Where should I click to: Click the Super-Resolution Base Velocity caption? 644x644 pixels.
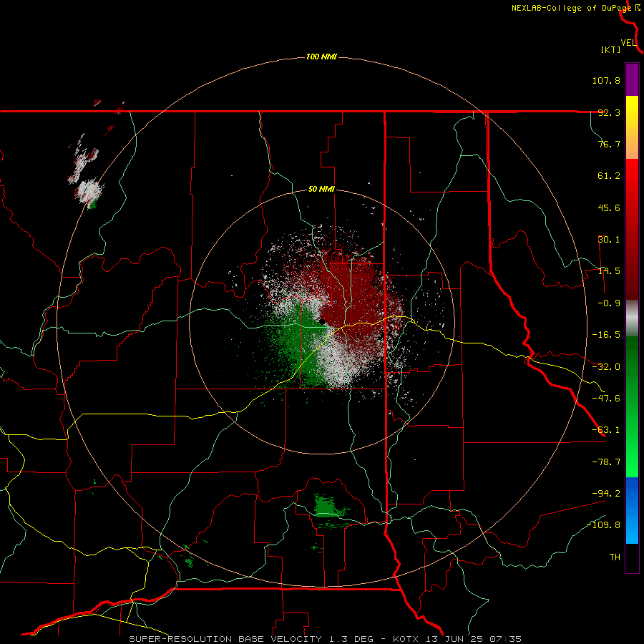tap(325, 639)
